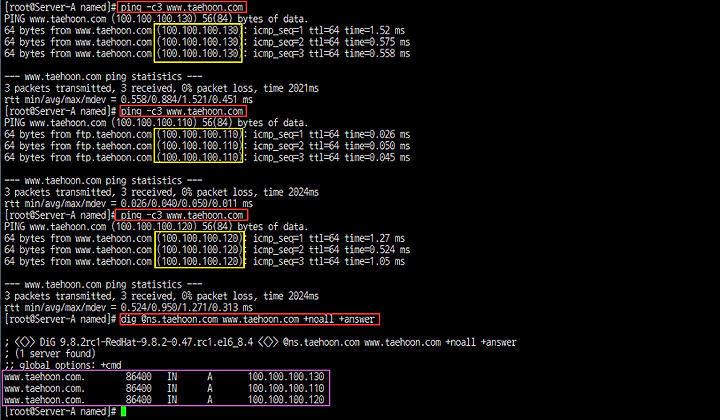Click the '(1 server found)' line
This screenshot has width=720, height=420.
pyautogui.click(x=50, y=353)
